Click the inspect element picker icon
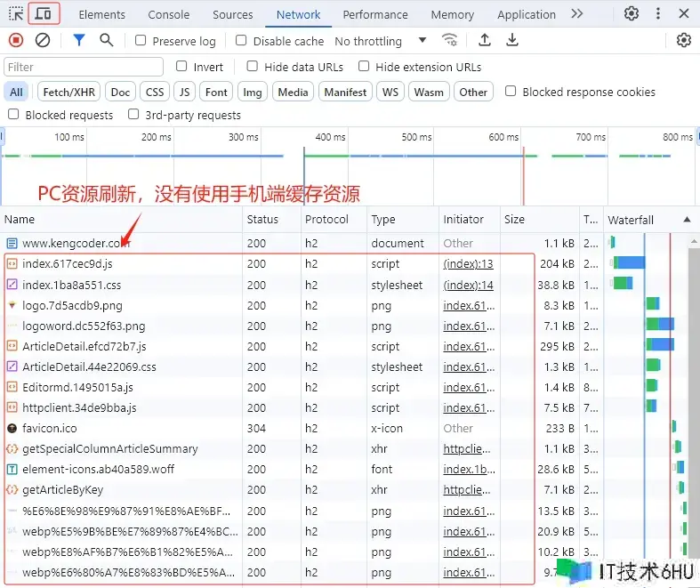700x588 pixels. [x=16, y=14]
